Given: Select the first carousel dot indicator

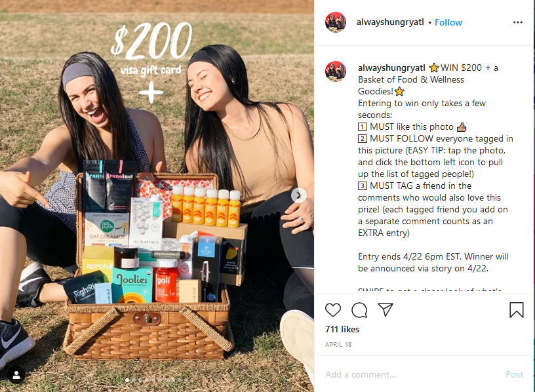Looking at the screenshot, I should [127, 380].
